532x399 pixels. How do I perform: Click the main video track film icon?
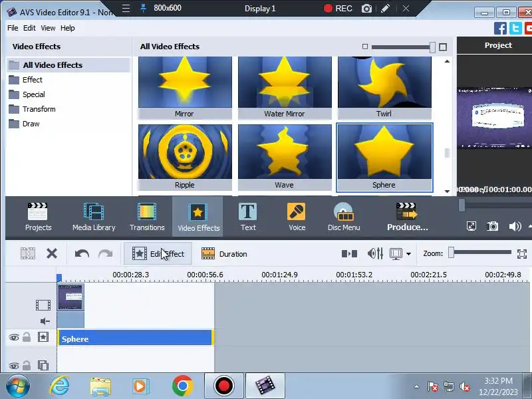[43, 305]
